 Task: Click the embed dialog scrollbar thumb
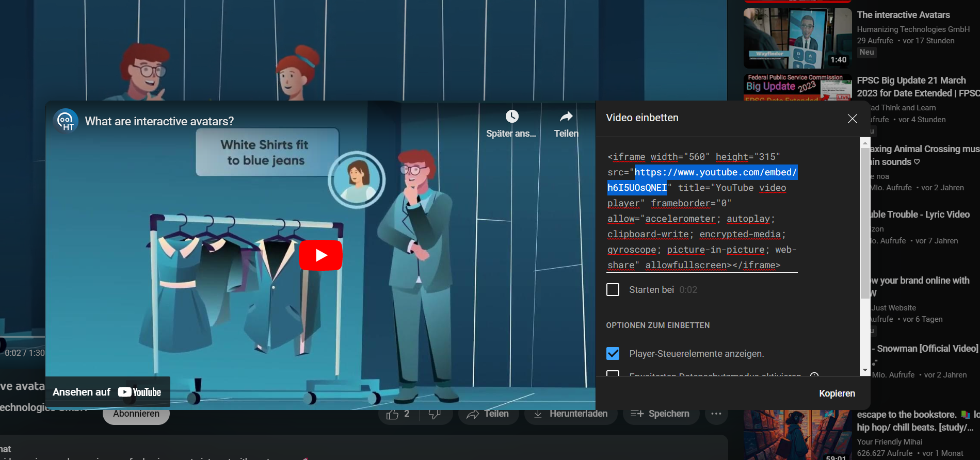click(x=865, y=223)
